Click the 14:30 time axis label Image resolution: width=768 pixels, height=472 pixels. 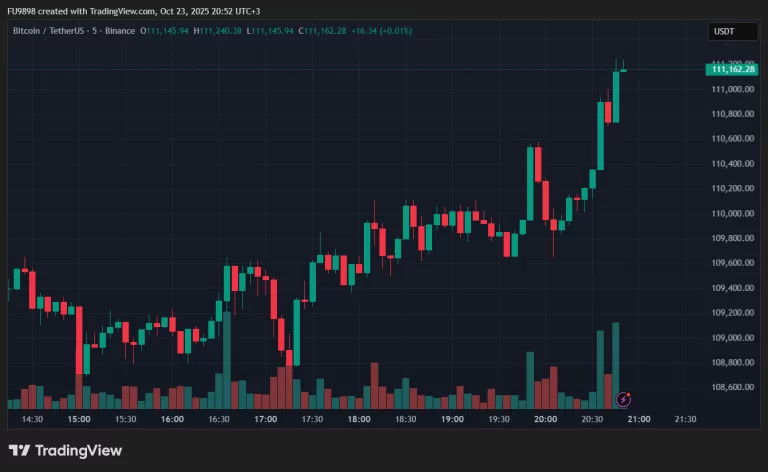coord(33,420)
